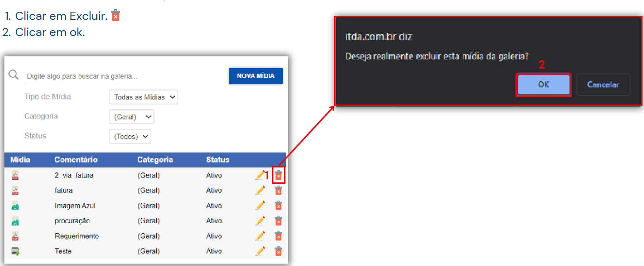644x266 pixels.
Task: Select the 'fatura' comment text
Action: [x=64, y=190]
